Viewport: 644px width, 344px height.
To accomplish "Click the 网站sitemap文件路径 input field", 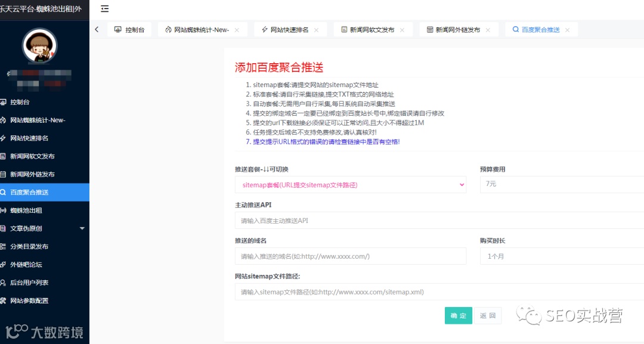I will click(x=439, y=292).
